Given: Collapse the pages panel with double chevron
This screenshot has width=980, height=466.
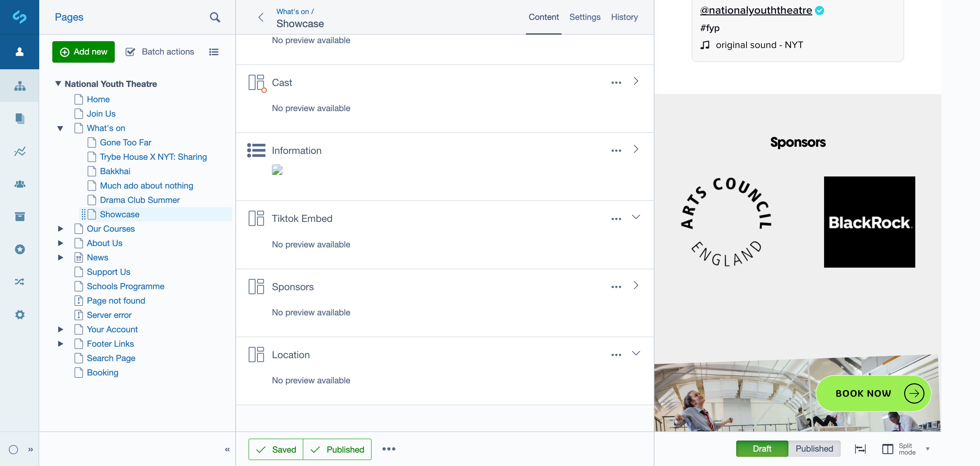Looking at the screenshot, I should coord(227,449).
